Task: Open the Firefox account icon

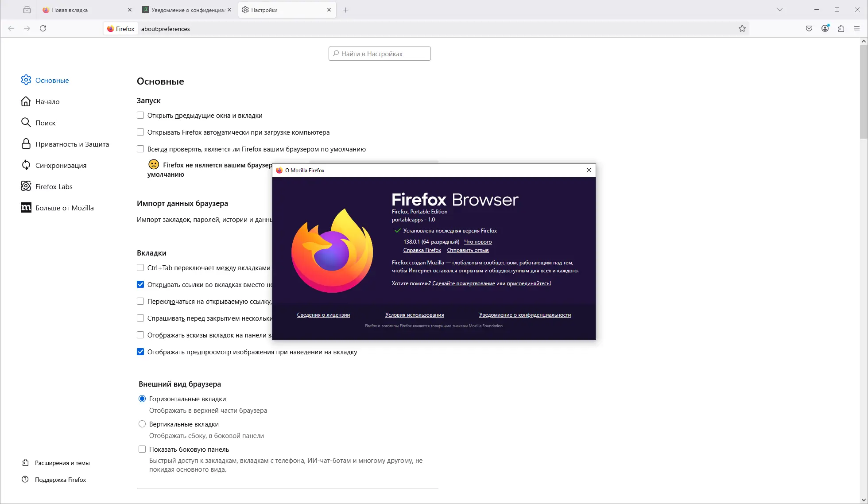Action: 825,28
